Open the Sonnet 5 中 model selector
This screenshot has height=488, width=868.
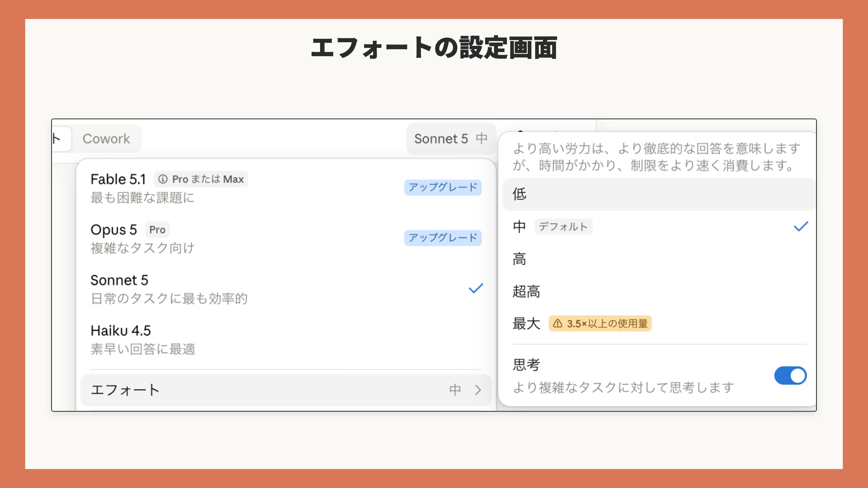451,139
